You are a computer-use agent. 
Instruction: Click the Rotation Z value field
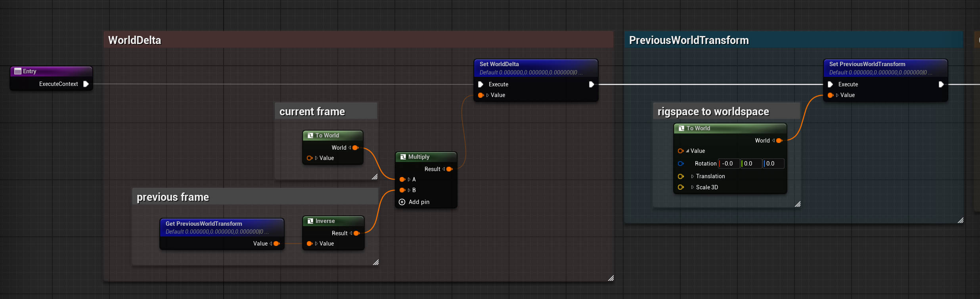point(773,164)
